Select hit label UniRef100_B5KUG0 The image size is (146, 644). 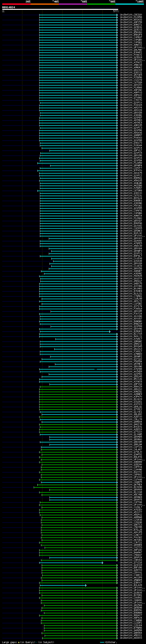click(131, 32)
